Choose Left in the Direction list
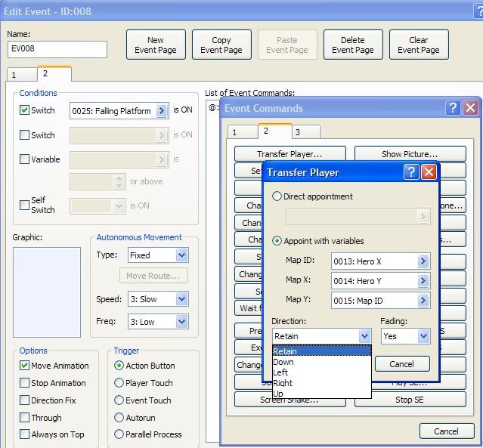This screenshot has width=483, height=448. [x=280, y=372]
